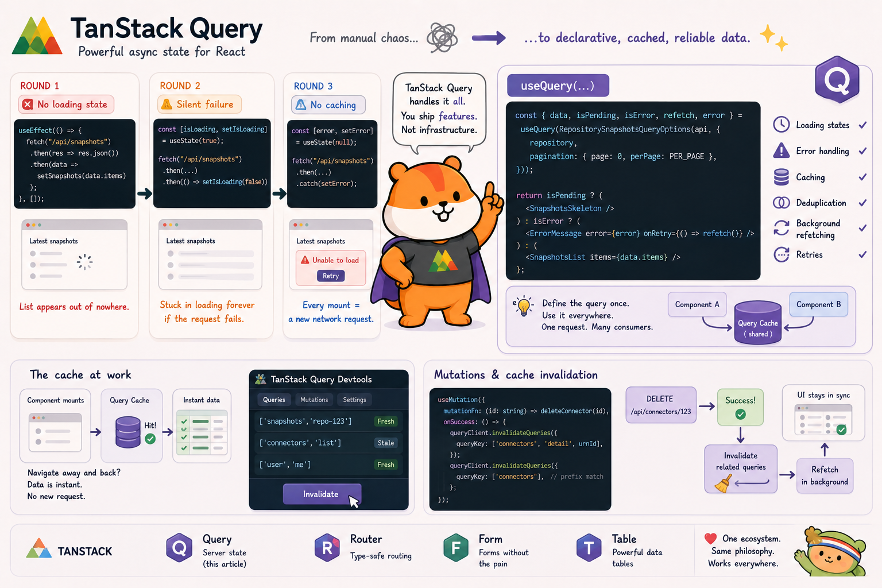Click the Retries circular icon

click(781, 254)
